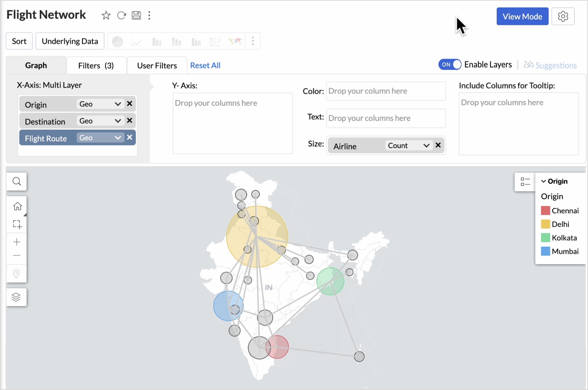Save the report using the floppy disk icon

coord(136,15)
